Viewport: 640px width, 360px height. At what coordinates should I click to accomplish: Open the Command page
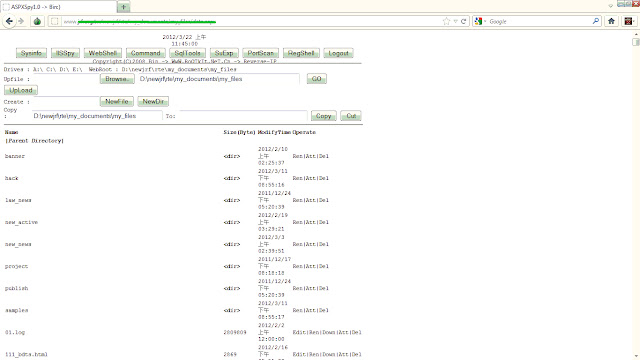point(146,53)
